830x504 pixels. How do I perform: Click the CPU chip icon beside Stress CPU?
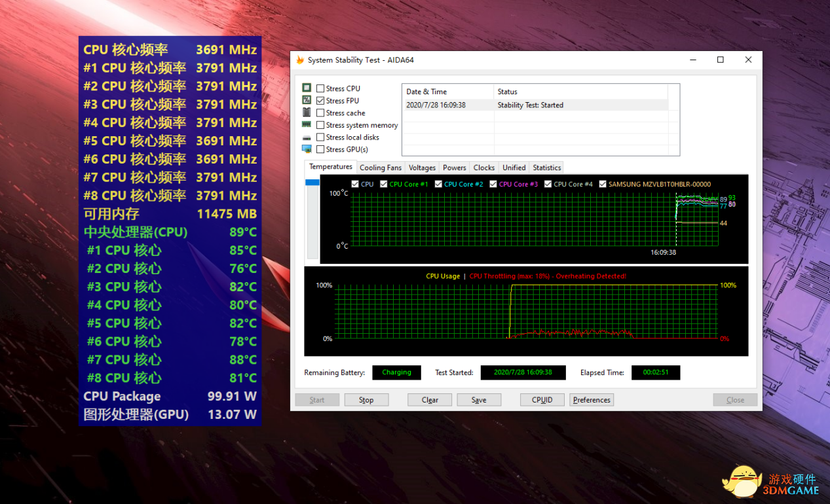pyautogui.click(x=307, y=88)
